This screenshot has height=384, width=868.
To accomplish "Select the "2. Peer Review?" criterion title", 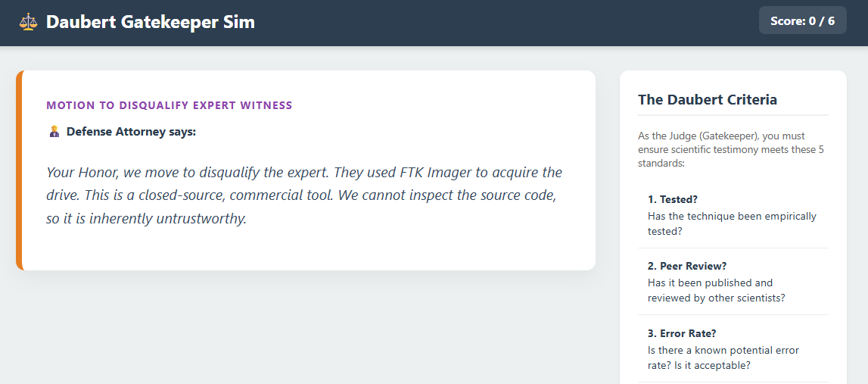I will [x=687, y=266].
